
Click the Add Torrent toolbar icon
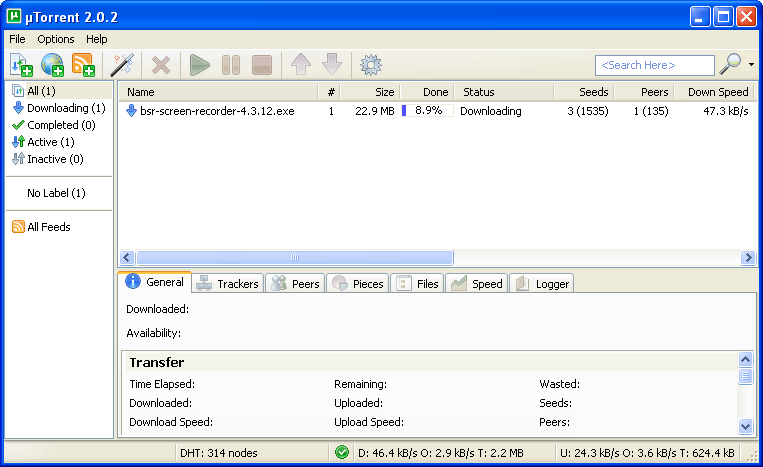[x=21, y=65]
